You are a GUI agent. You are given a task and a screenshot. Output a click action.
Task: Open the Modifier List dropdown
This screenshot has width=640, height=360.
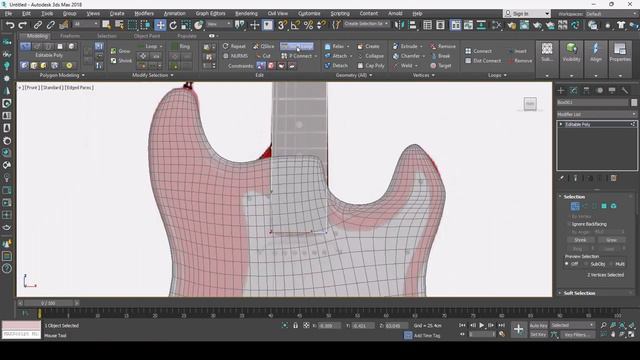(x=596, y=114)
